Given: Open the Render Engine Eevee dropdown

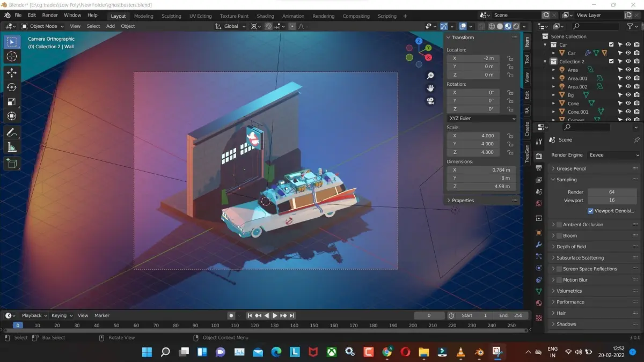Looking at the screenshot, I should [614, 155].
